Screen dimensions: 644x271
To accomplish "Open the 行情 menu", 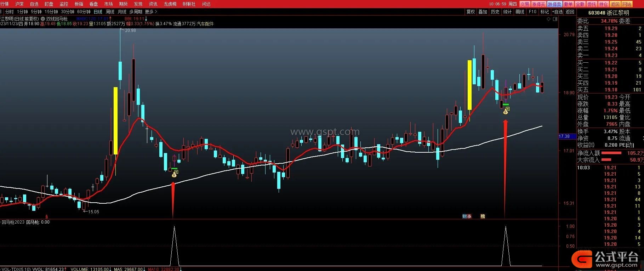I will [x=4, y=4].
